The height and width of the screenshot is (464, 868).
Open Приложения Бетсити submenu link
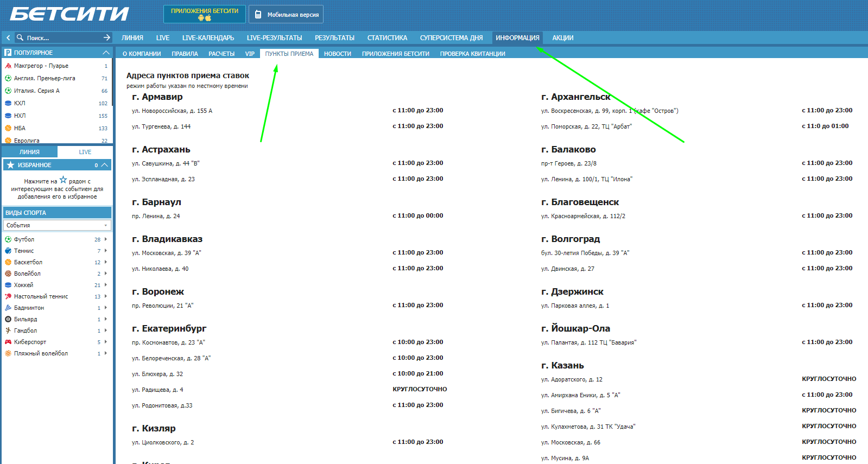point(395,54)
